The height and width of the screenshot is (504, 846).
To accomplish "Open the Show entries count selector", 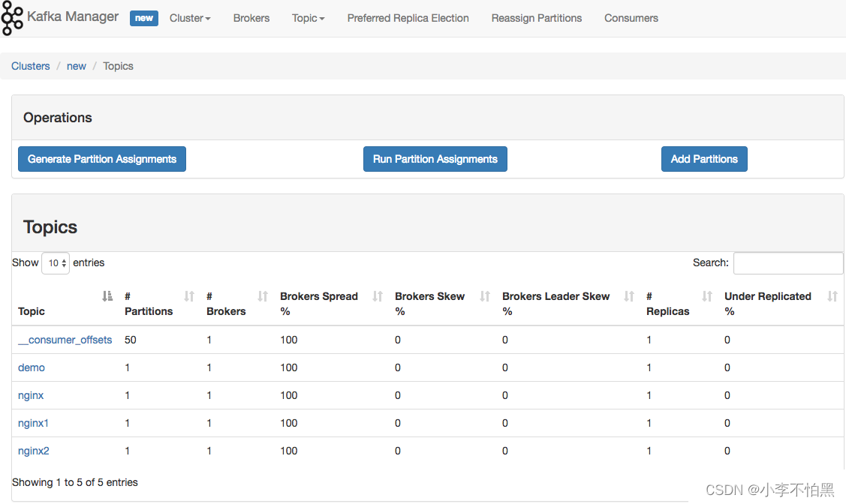I will point(56,263).
